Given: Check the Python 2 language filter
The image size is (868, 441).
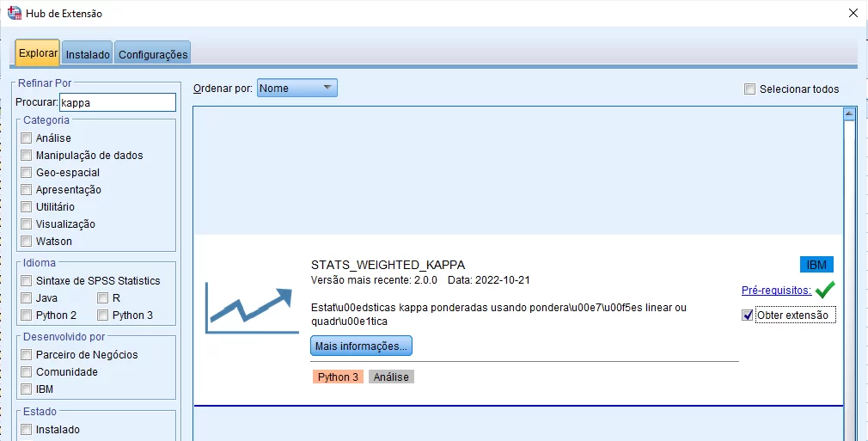Looking at the screenshot, I should pyautogui.click(x=26, y=315).
